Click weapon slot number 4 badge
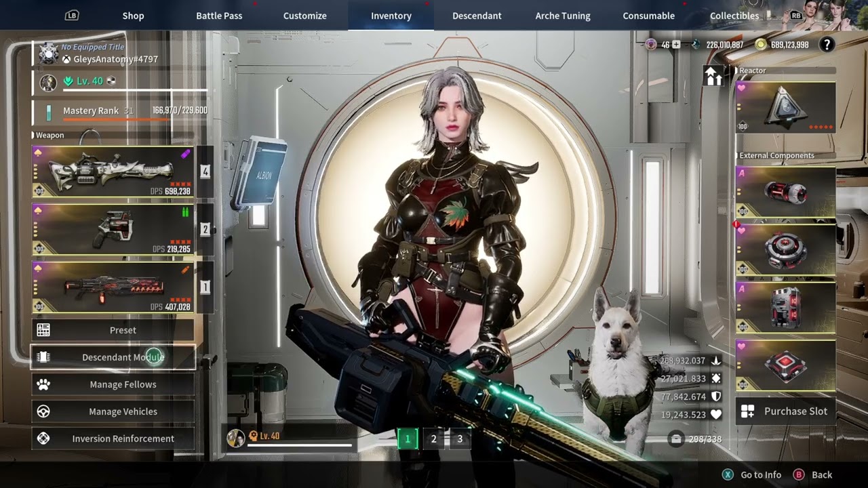Image resolution: width=868 pixels, height=488 pixels. click(x=205, y=171)
